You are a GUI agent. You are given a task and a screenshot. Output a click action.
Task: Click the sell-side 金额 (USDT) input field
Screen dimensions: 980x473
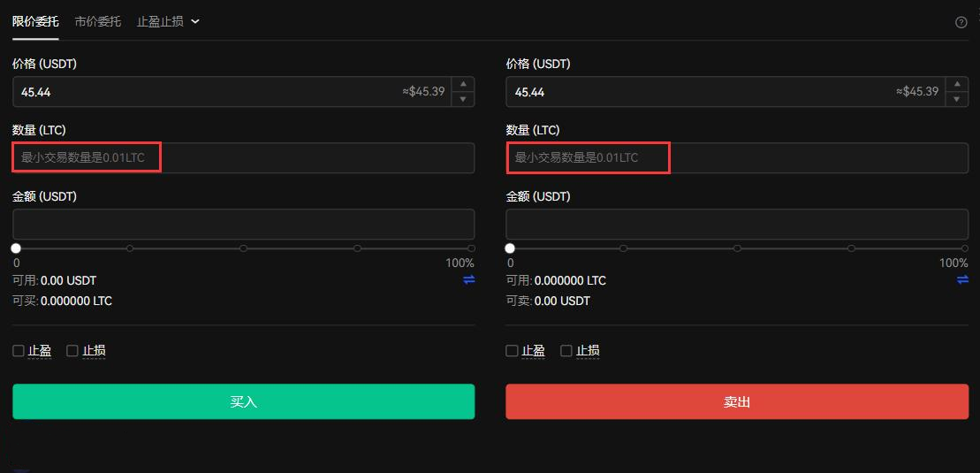click(737, 224)
